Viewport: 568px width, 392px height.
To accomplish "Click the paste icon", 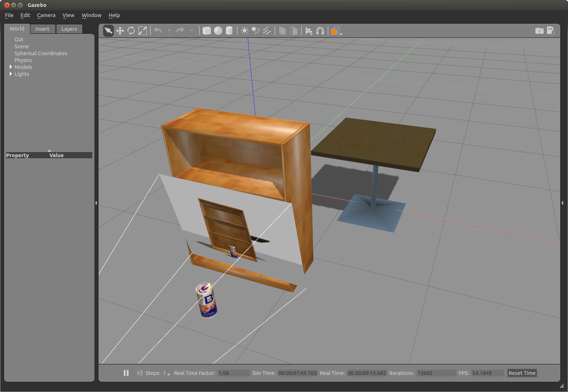I will point(294,31).
